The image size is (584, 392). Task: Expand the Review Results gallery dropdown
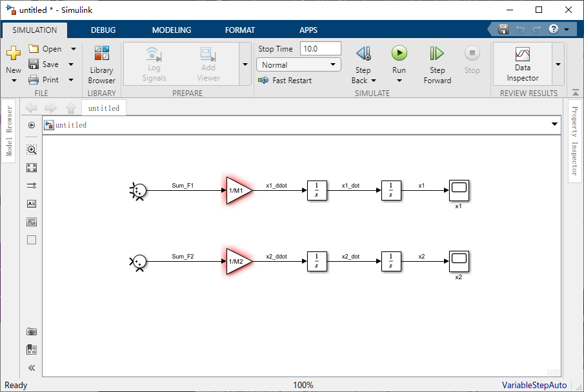tap(558, 64)
